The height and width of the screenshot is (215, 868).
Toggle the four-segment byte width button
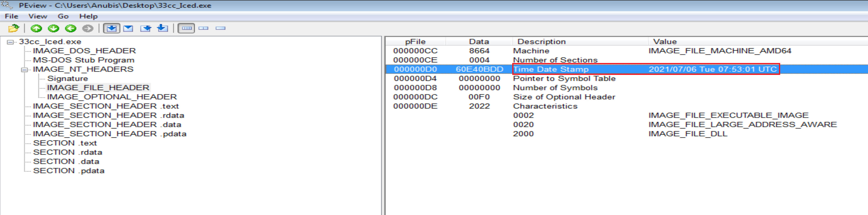pyautogui.click(x=186, y=29)
